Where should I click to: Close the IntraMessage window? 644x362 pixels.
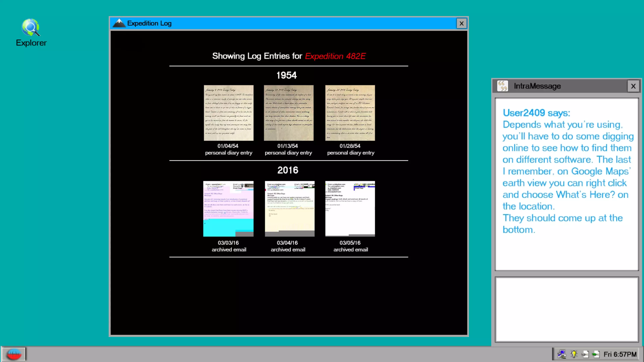pyautogui.click(x=633, y=86)
